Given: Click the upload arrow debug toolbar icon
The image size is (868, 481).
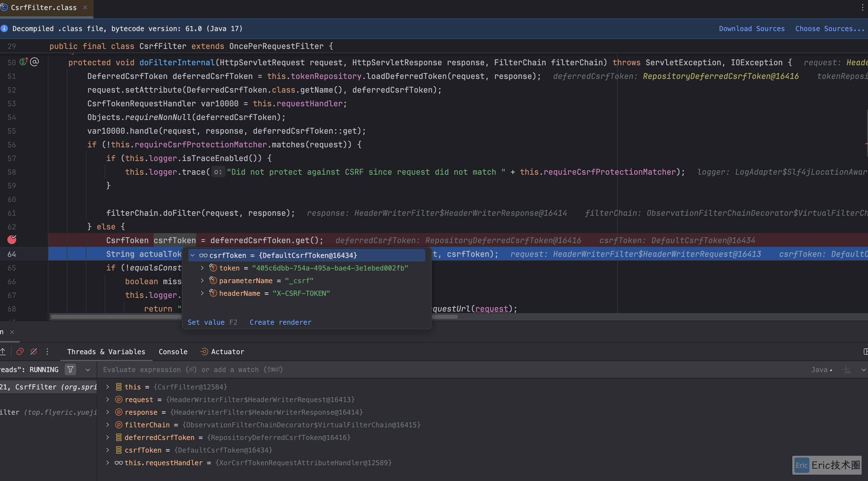Looking at the screenshot, I should click(3, 352).
